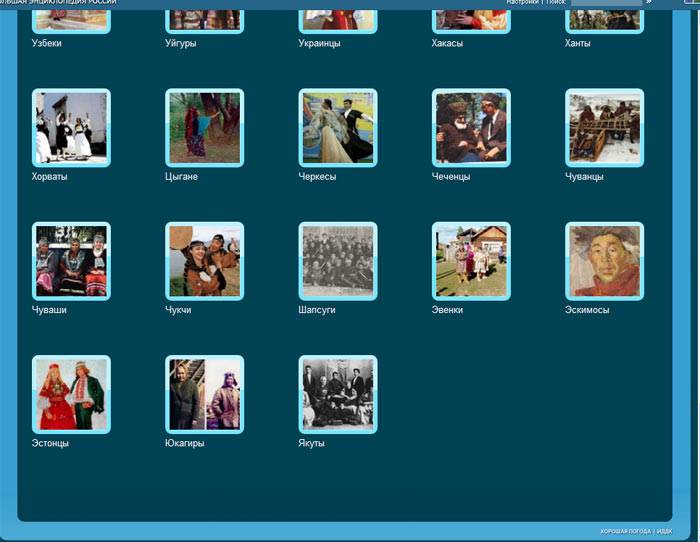Open the Чеченцы thumbnail image
This screenshot has width=700, height=542.
point(471,128)
